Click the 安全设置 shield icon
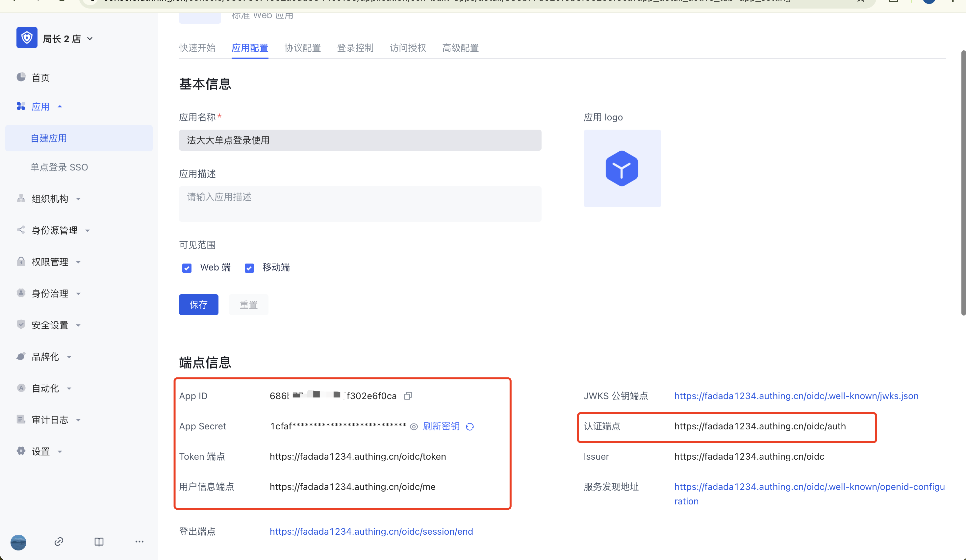 pos(21,325)
